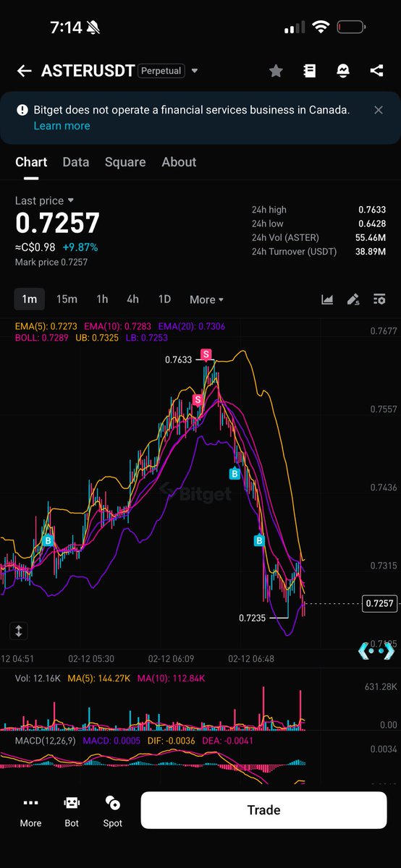Share the ASTERUSDT chart
The height and width of the screenshot is (868, 401).
[376, 71]
